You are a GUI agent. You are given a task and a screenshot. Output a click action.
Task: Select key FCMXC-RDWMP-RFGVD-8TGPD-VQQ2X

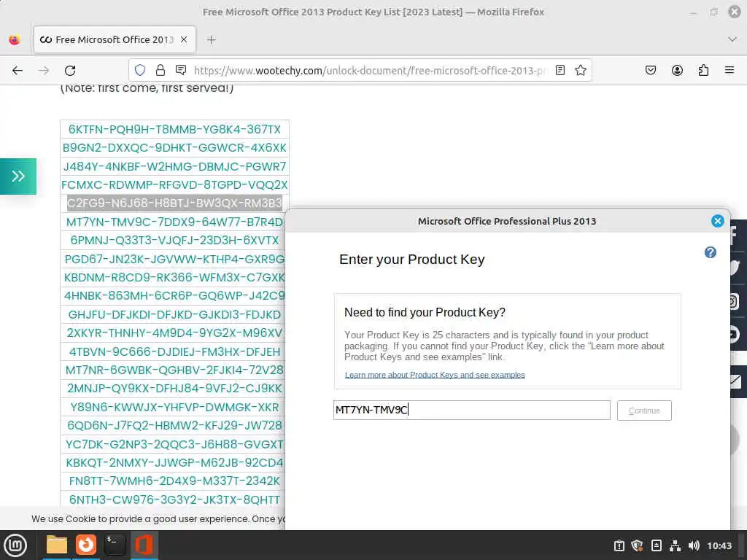(174, 184)
